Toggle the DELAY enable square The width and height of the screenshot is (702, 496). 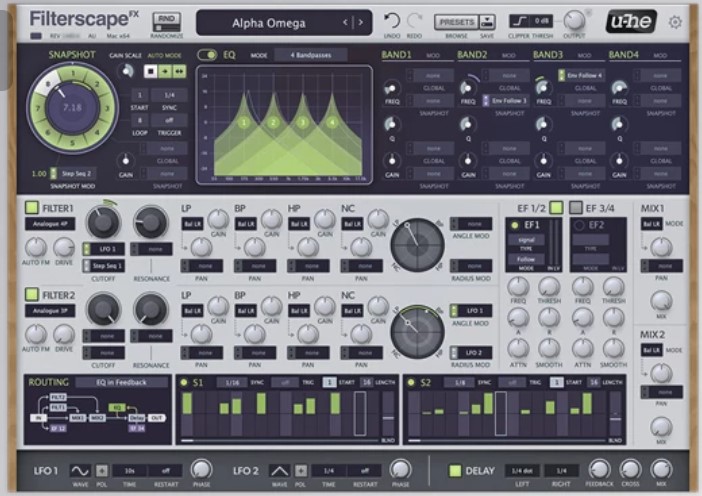[455, 471]
